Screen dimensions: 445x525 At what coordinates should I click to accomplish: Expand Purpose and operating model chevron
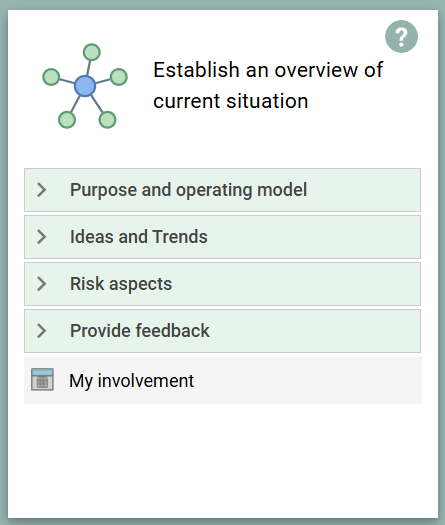pos(42,190)
